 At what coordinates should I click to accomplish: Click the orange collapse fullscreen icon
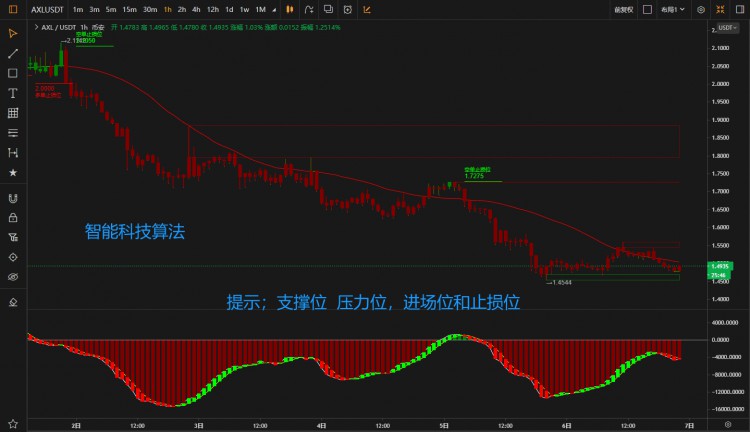tap(720, 10)
